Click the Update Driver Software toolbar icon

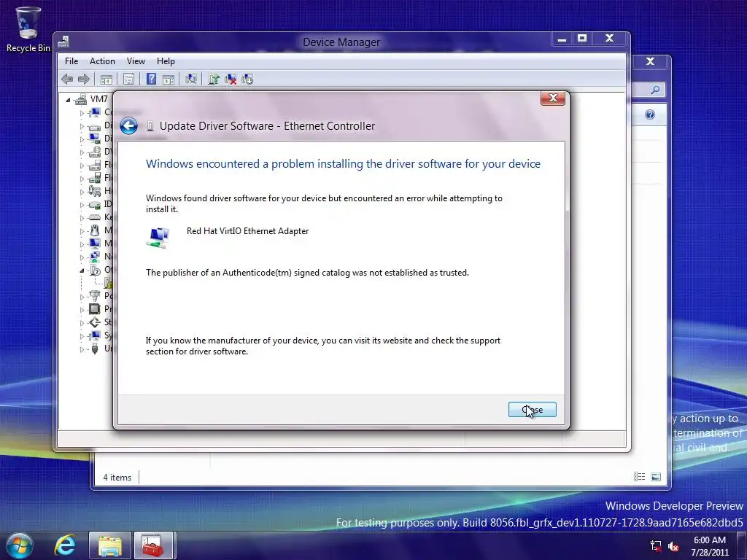(x=214, y=79)
